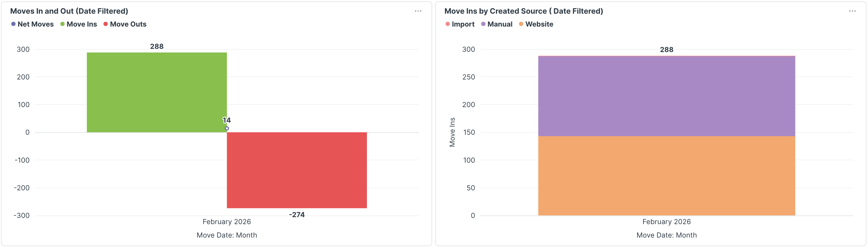Viewport: 868px width, 248px height.
Task: Click the green Move Ins bar
Action: [x=157, y=92]
